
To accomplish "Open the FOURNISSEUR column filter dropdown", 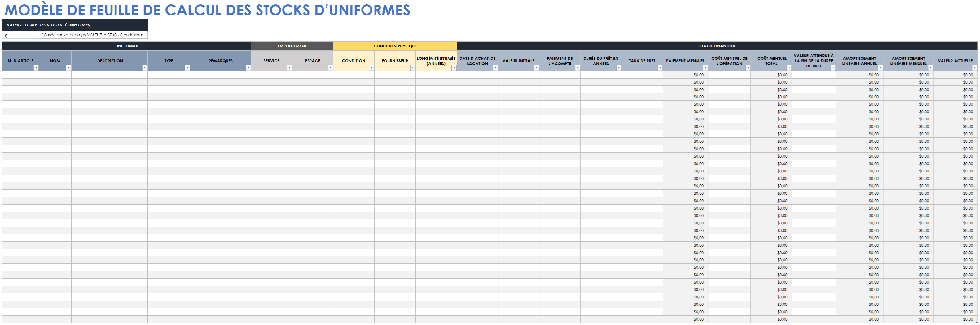I will 413,68.
